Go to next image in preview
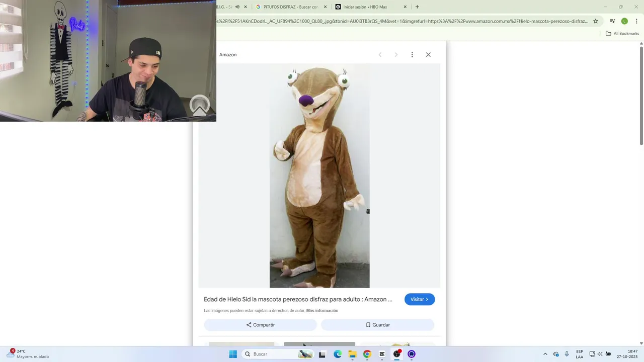Viewport: 644px width, 362px height. click(x=396, y=55)
